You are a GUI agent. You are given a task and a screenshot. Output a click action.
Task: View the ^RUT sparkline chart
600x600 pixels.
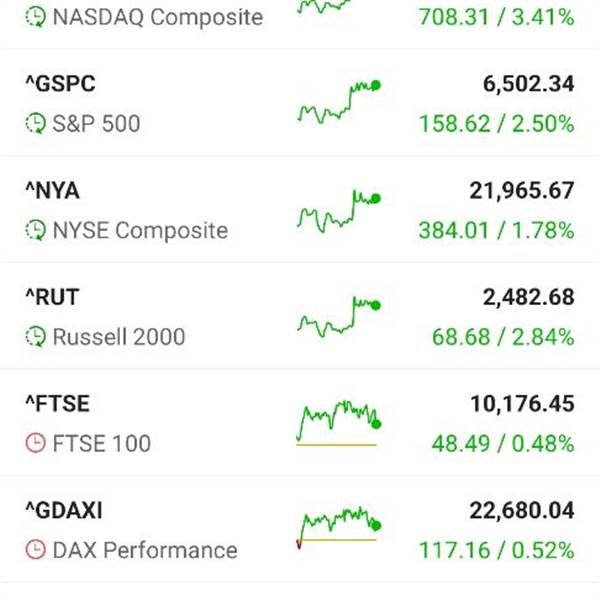pyautogui.click(x=338, y=316)
